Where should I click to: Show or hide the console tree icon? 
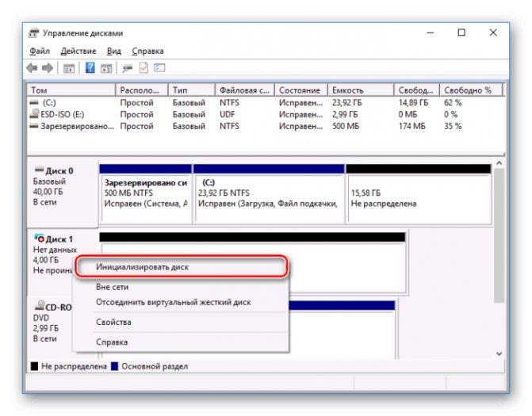click(x=69, y=68)
